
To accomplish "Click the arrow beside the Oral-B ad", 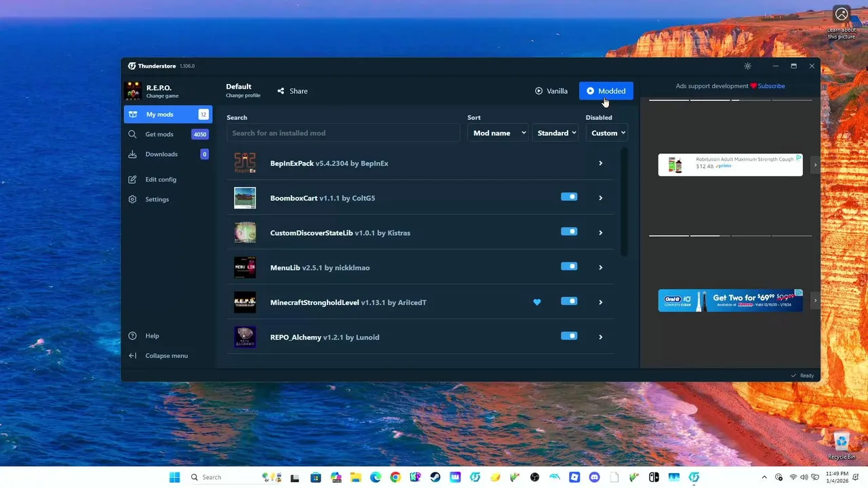I will [x=815, y=300].
